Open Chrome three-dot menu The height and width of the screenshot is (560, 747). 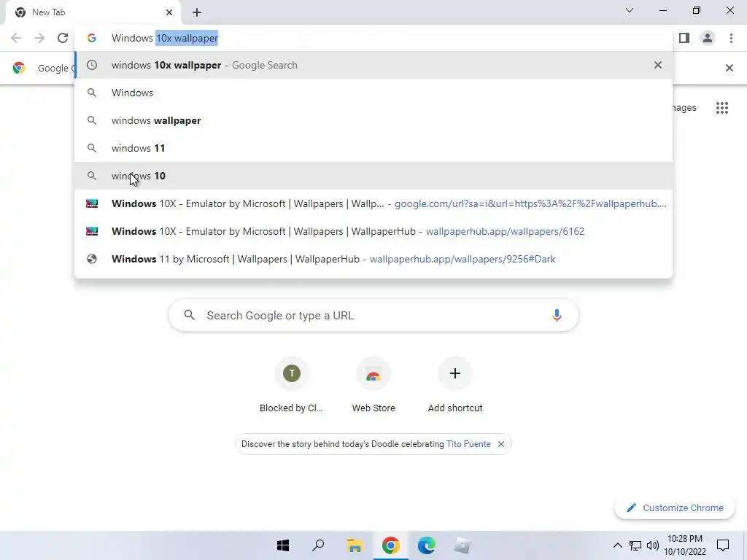click(731, 38)
